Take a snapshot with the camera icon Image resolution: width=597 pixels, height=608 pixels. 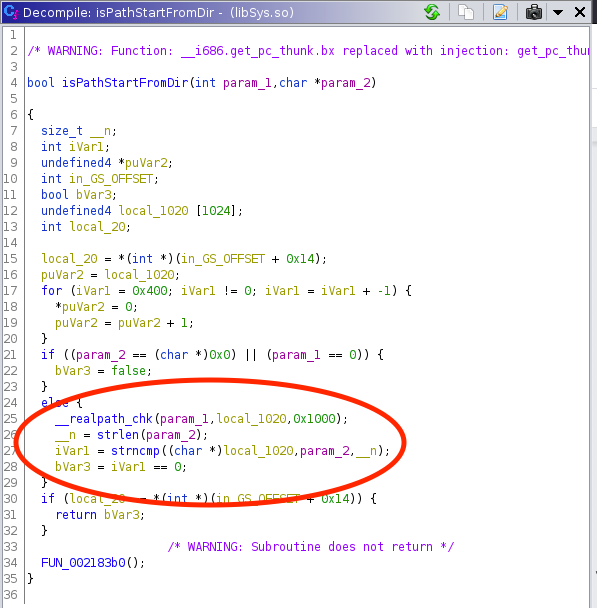tap(533, 12)
